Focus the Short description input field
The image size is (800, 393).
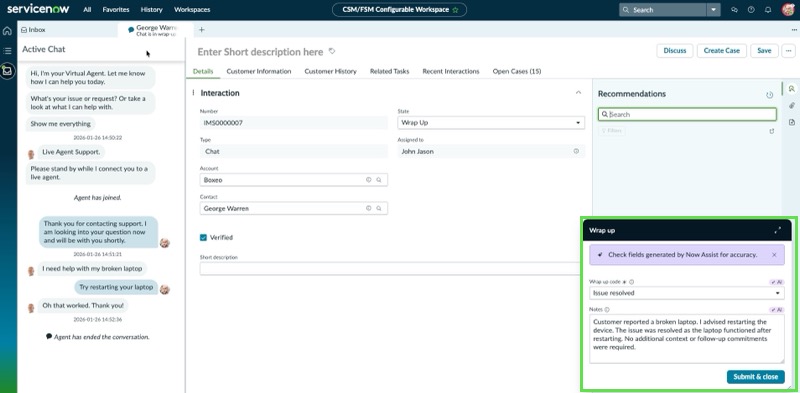coord(390,268)
